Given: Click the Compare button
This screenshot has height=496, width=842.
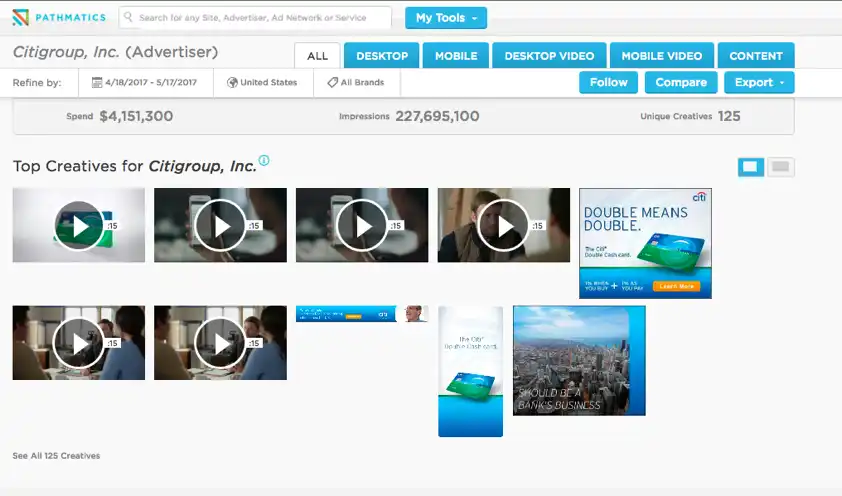Looking at the screenshot, I should click(681, 82).
